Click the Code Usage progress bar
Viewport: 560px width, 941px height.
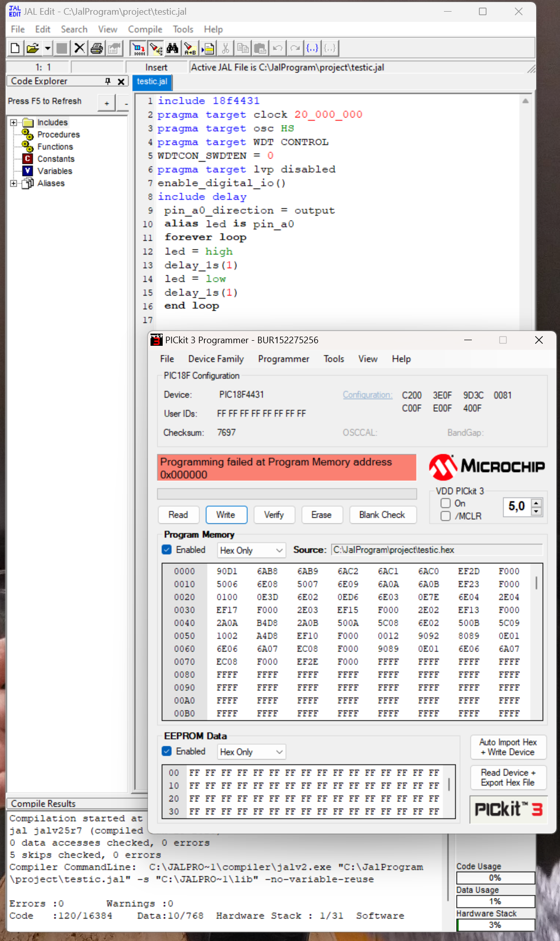click(496, 878)
